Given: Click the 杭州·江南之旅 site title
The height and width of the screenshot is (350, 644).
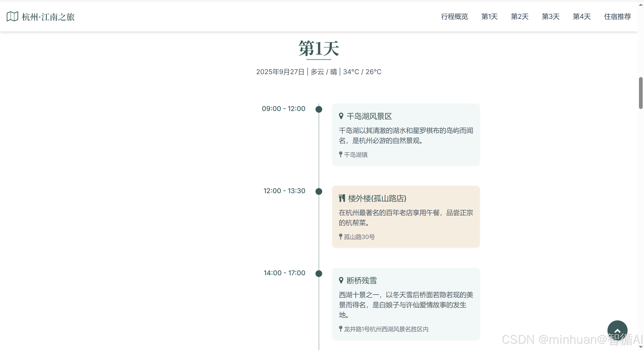Looking at the screenshot, I should tap(48, 17).
